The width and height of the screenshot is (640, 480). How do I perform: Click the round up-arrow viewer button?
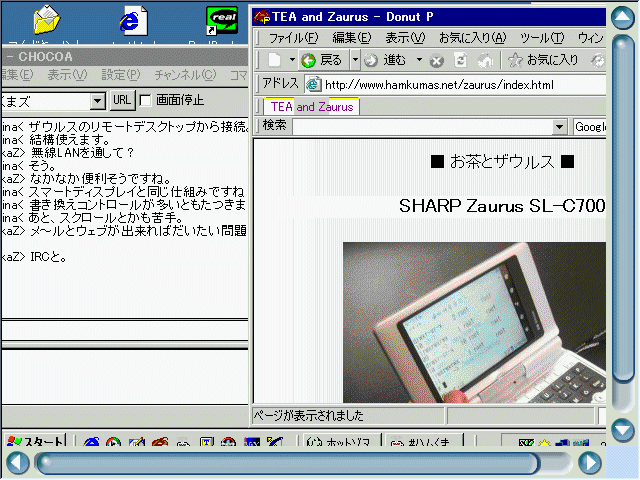tap(622, 18)
